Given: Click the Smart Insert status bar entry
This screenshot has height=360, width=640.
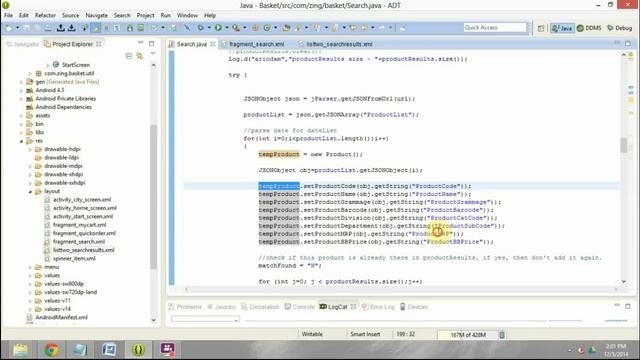Looking at the screenshot, I should [365, 334].
